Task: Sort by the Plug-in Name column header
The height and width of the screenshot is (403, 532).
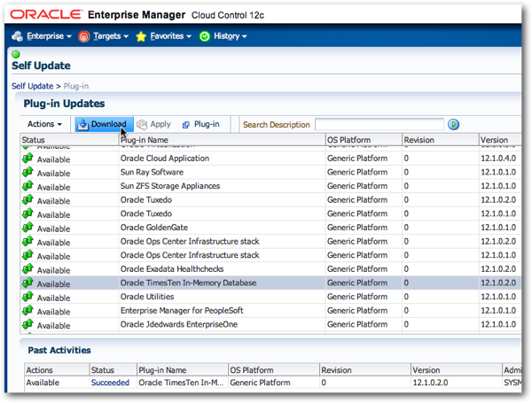Action: click(222, 140)
